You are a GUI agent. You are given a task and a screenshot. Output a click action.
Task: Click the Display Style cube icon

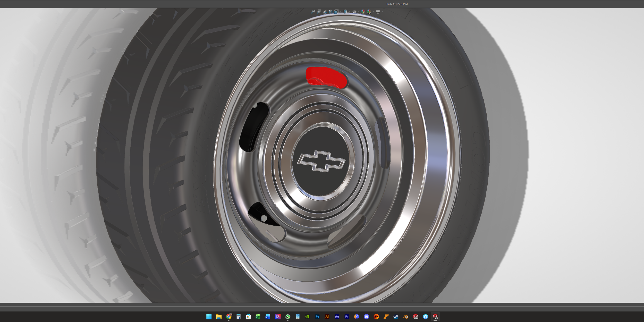pos(345,12)
